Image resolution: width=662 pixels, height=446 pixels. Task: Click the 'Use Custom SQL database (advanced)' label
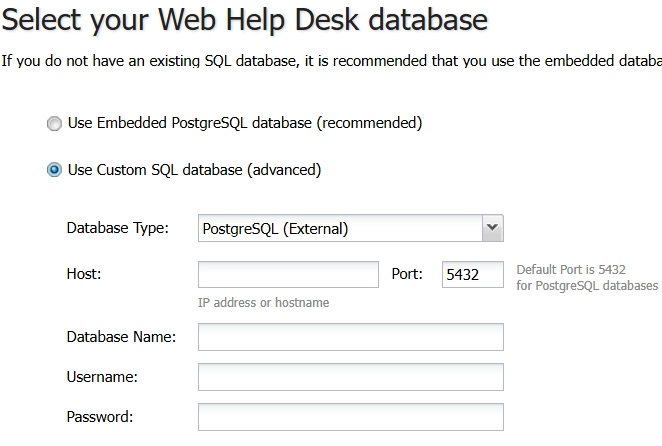(x=194, y=170)
